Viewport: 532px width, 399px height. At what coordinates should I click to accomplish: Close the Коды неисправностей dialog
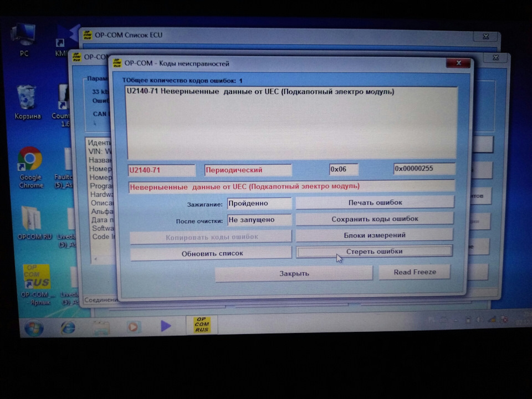(x=458, y=63)
